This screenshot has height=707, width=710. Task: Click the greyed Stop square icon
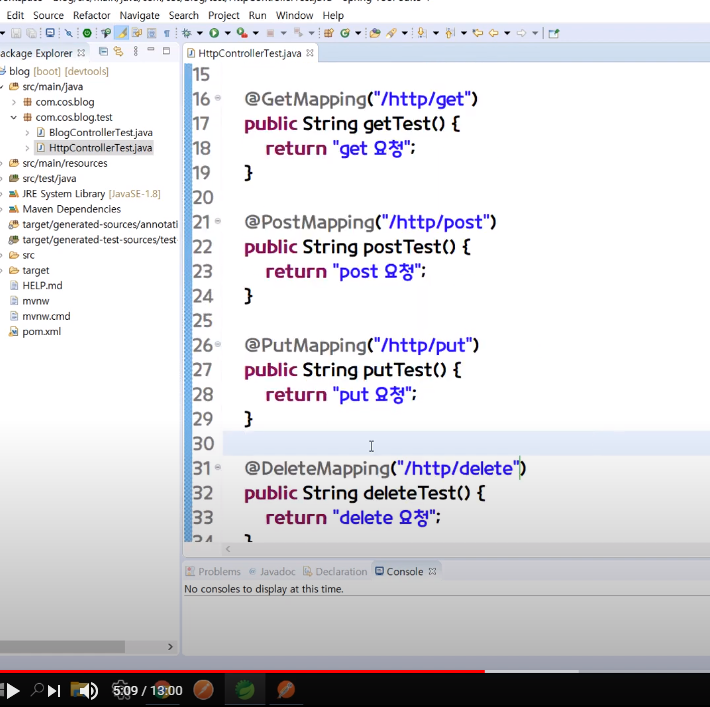(x=270, y=33)
